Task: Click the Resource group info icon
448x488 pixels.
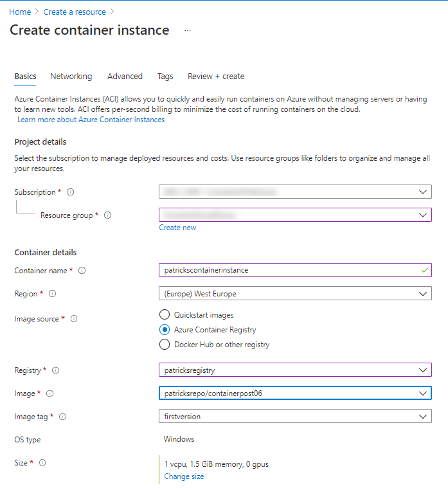Action: tap(107, 215)
